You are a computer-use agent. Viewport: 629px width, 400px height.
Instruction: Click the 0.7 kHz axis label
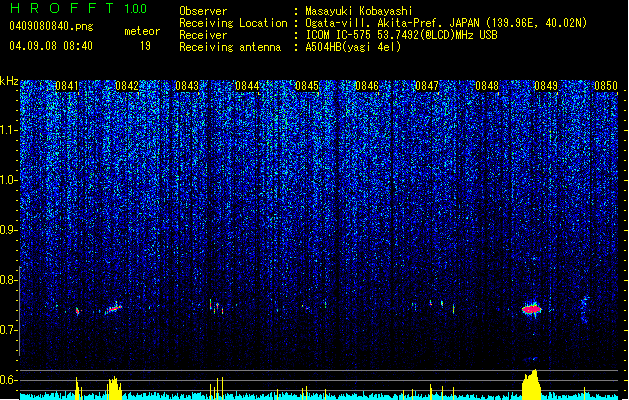click(9, 330)
